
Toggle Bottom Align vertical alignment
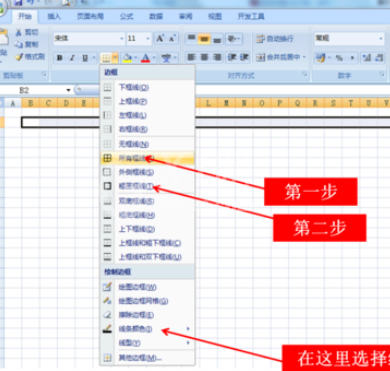[x=217, y=39]
